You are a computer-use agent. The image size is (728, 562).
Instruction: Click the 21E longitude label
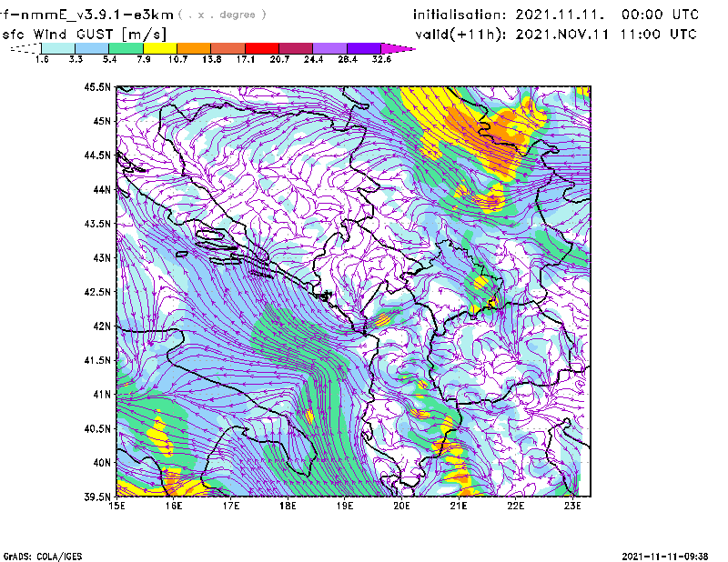459,506
